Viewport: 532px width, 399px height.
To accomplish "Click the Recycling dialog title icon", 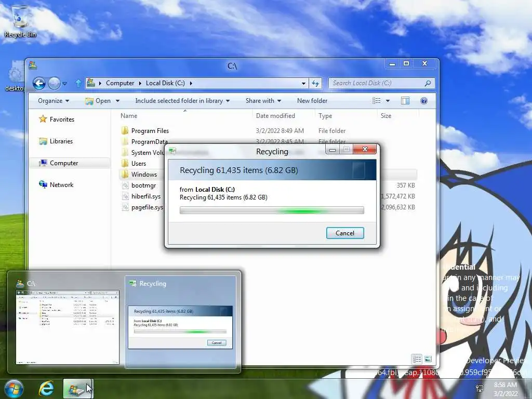I will 172,151.
